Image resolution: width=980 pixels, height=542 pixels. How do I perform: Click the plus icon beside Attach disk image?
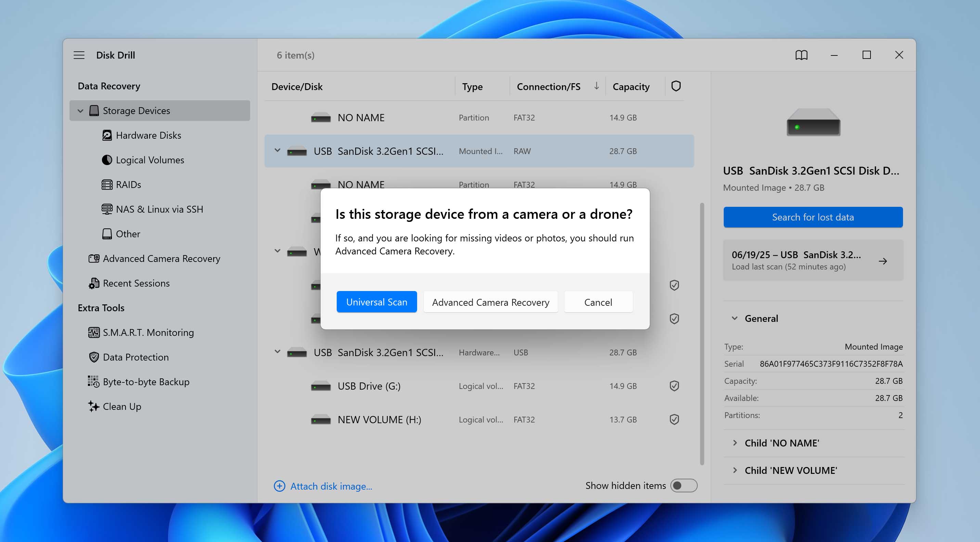280,486
